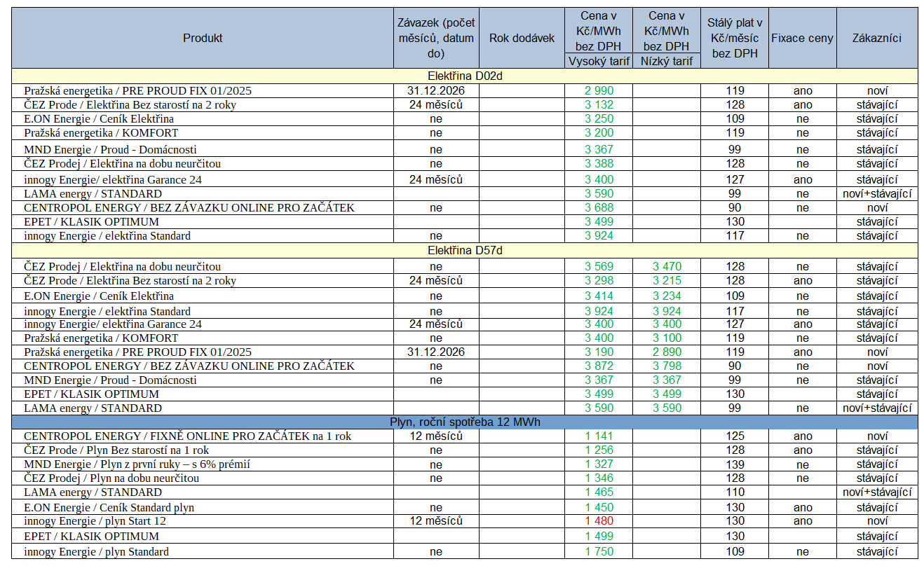Select the low tariff value '3 100'

point(667,338)
